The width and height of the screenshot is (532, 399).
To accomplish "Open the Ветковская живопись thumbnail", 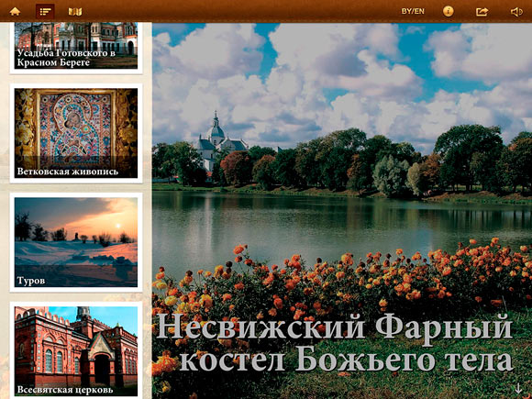I will click(x=76, y=133).
